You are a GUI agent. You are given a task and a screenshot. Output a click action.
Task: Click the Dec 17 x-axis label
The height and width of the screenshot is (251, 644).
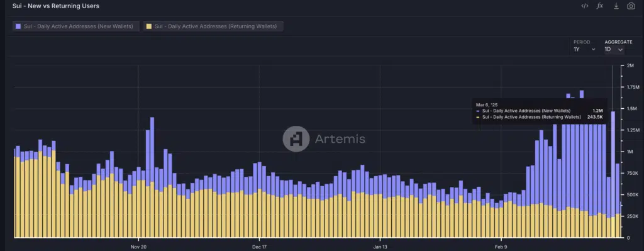259,247
